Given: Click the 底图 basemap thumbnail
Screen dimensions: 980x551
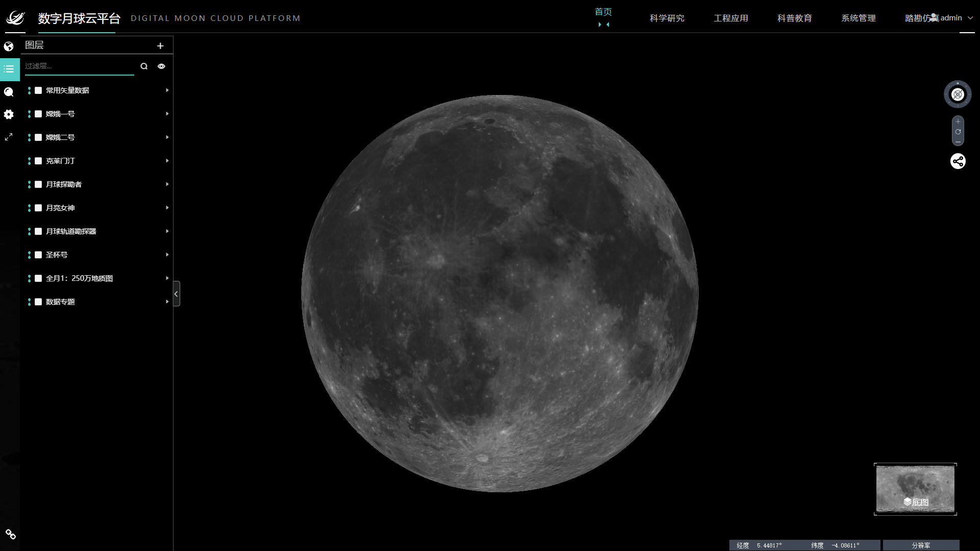Looking at the screenshot, I should pos(915,489).
